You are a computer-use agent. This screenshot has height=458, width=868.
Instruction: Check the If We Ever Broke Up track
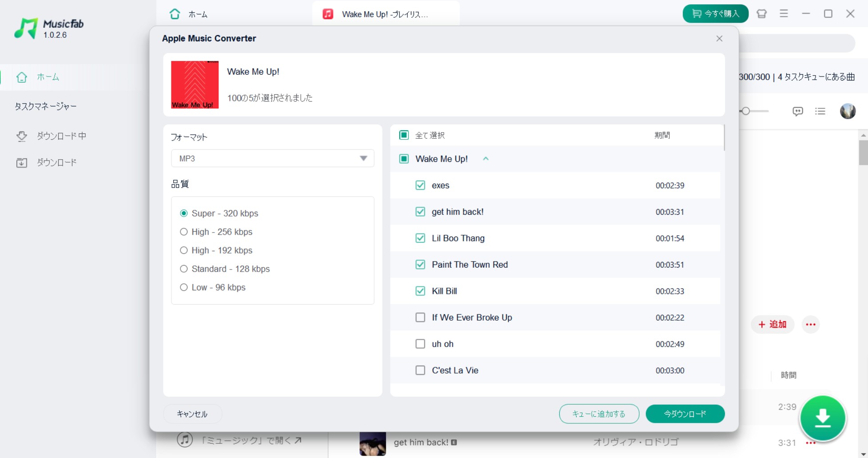coord(420,317)
